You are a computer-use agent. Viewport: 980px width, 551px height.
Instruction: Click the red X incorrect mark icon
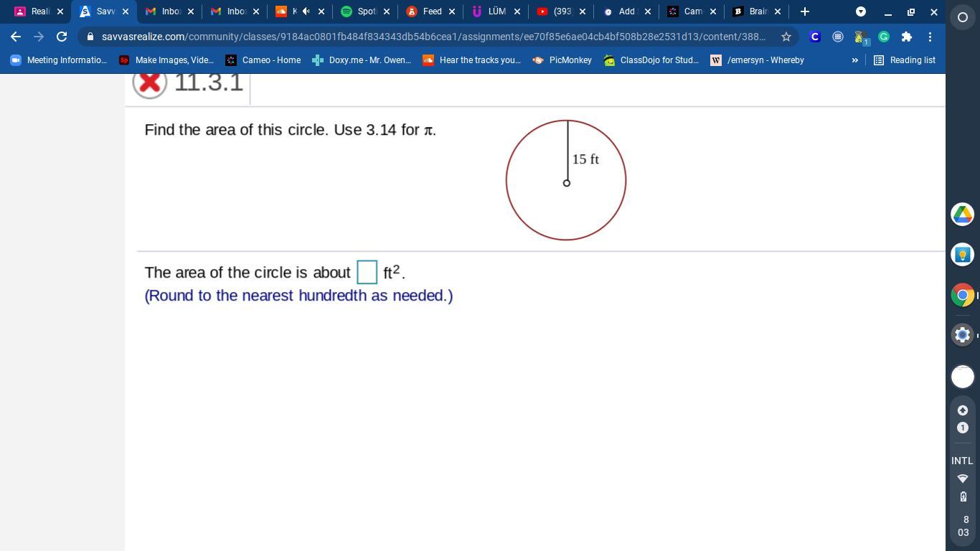point(150,84)
